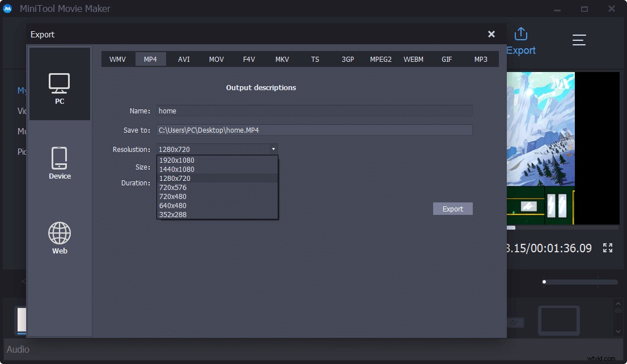This screenshot has height=364, width=627.
Task: Choose the 640x480 resolution option
Action: [x=172, y=205]
